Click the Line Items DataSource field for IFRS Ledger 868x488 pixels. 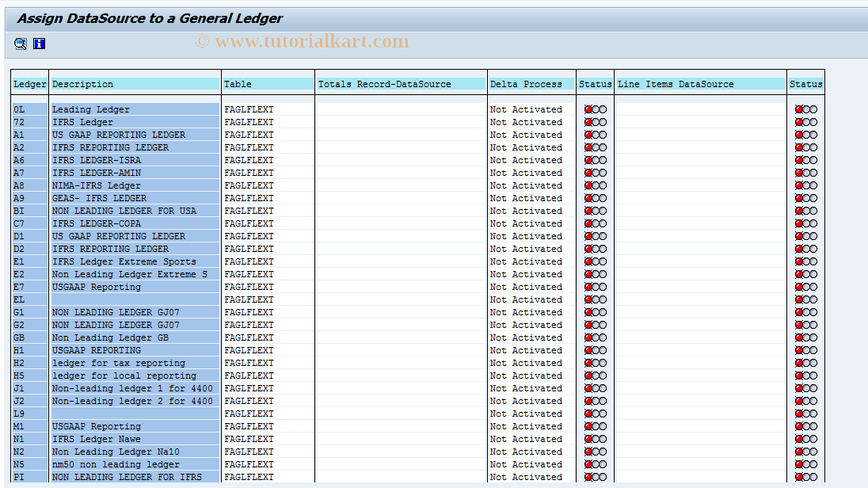click(701, 122)
